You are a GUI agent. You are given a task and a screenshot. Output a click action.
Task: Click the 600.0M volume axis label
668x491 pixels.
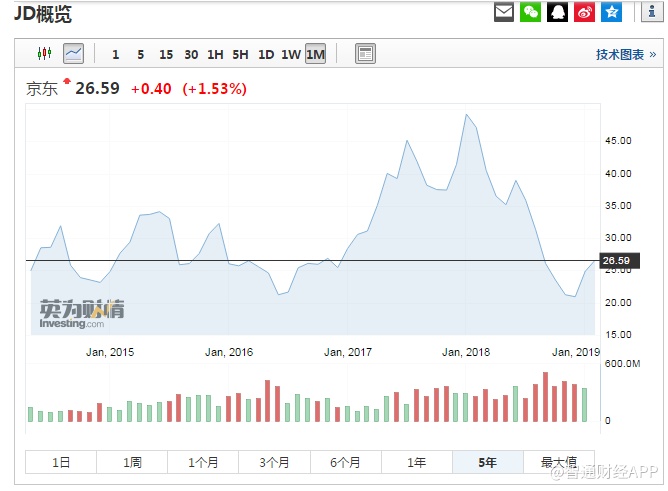tap(622, 363)
